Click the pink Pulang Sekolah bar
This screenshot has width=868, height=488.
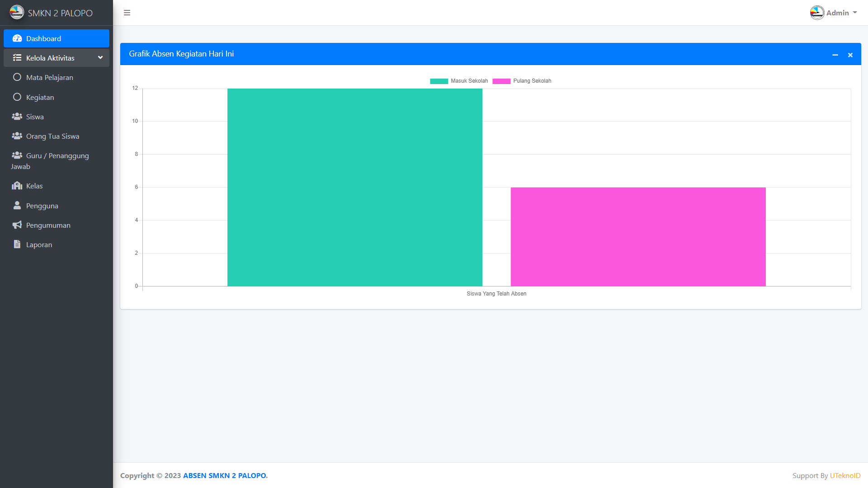pos(638,237)
